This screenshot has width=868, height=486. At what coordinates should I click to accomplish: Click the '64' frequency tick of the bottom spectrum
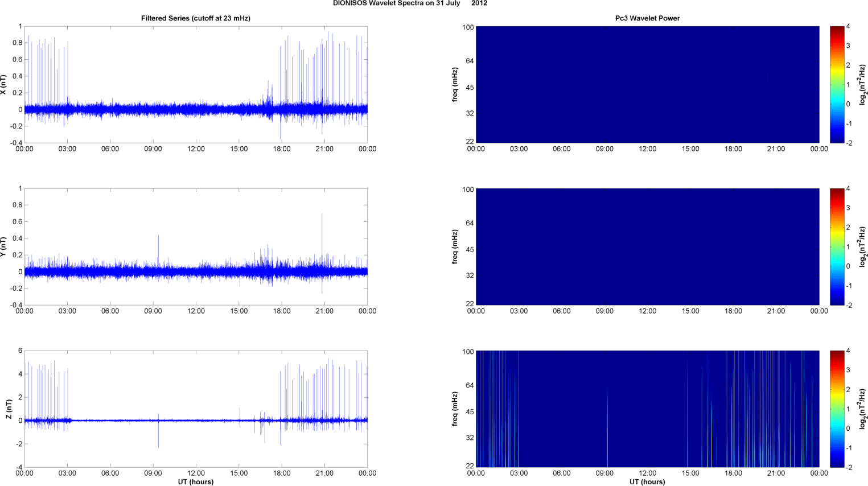[x=470, y=386]
